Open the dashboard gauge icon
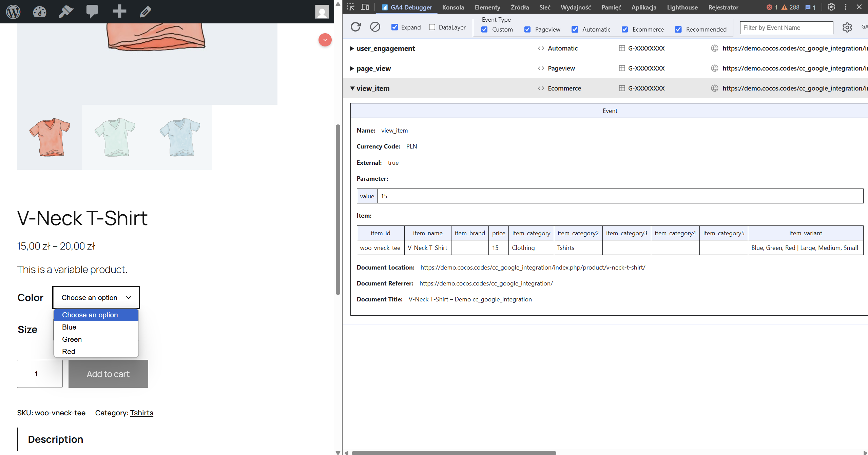The image size is (868, 455). pyautogui.click(x=39, y=12)
